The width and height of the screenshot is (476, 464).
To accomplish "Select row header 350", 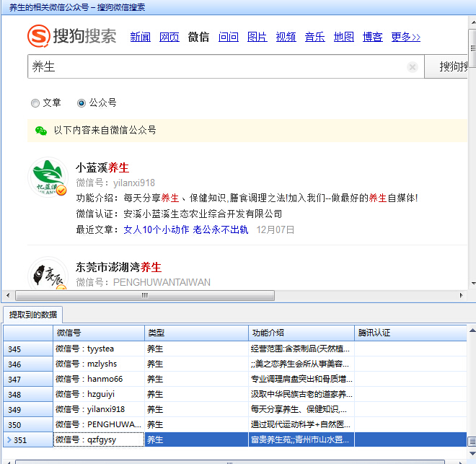I will [28, 425].
